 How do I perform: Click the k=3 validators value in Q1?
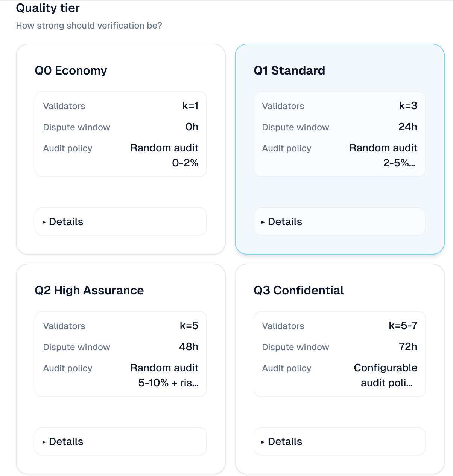(408, 106)
